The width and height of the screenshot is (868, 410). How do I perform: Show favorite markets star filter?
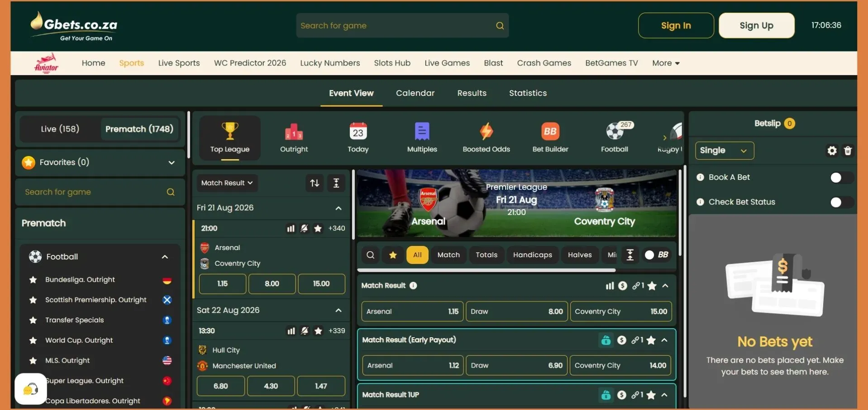point(393,255)
